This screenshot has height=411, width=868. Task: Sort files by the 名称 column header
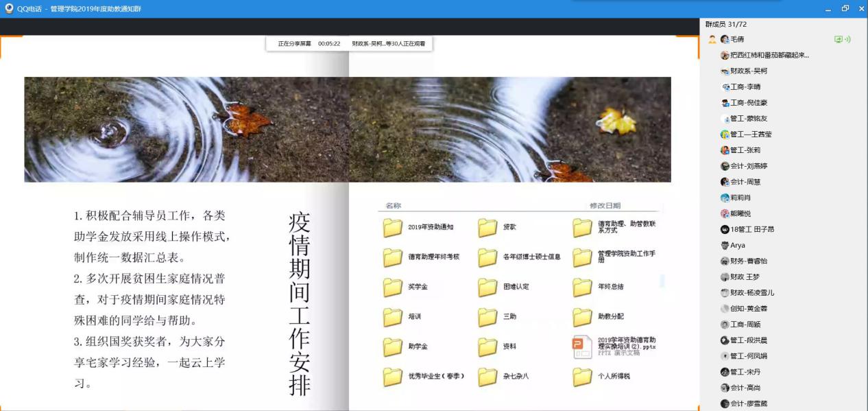tap(393, 205)
